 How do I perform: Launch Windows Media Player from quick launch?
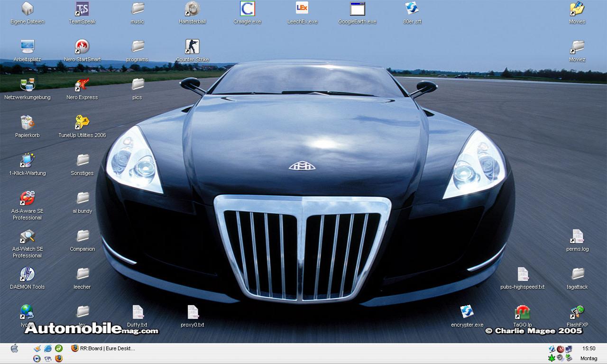pos(37,358)
